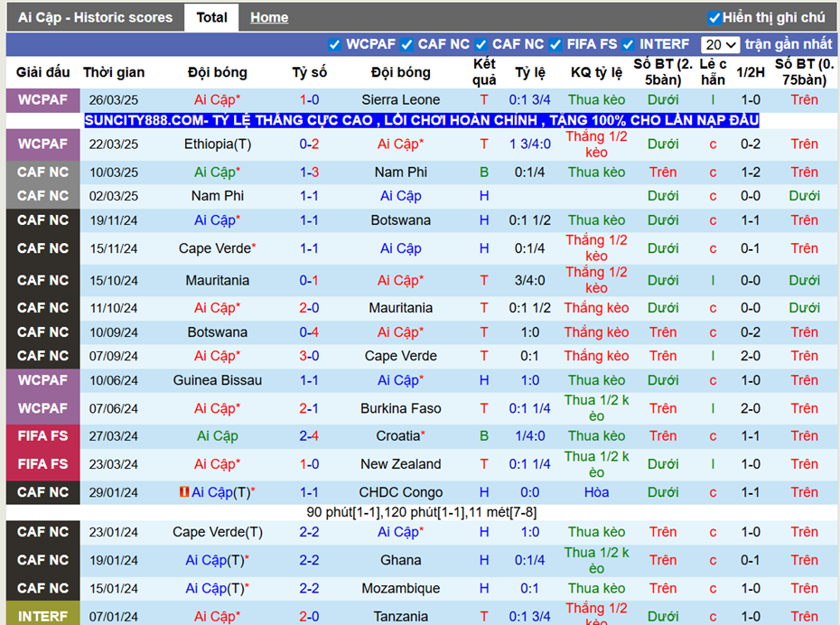This screenshot has width=840, height=625.
Task: Open Burkina Faso team link
Action: 401,408
